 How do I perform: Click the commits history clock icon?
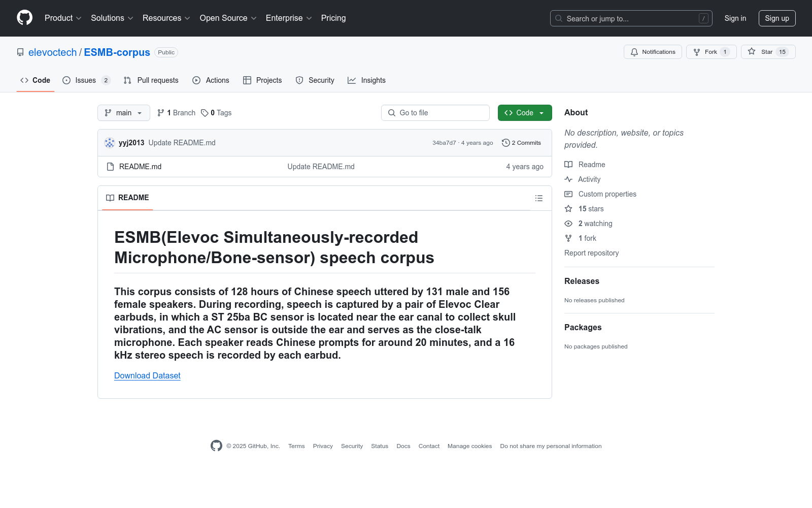(505, 143)
